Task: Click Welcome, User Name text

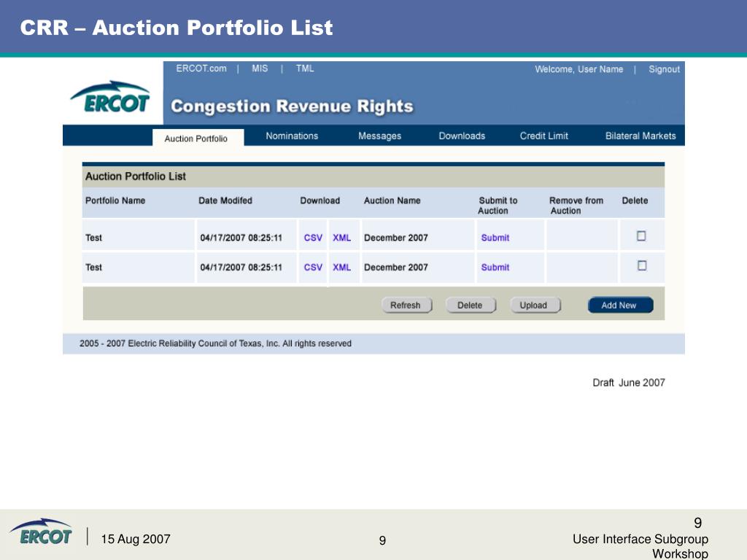Action: tap(578, 69)
